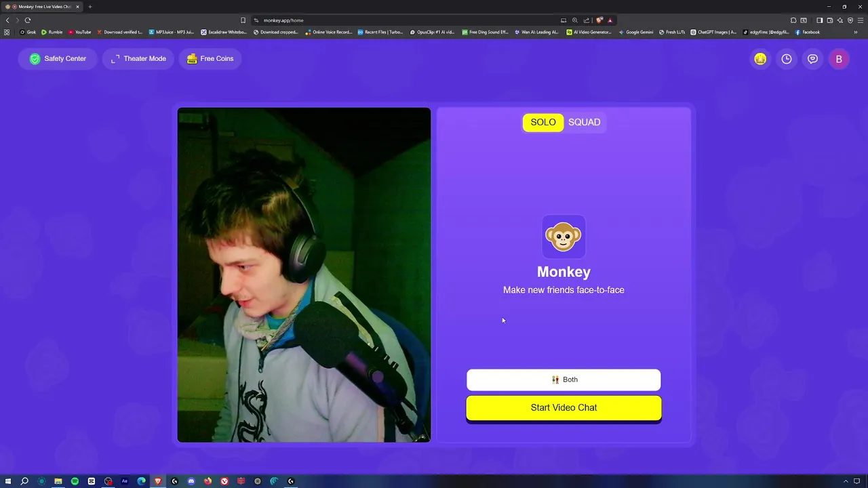The height and width of the screenshot is (488, 868).
Task: Open the Grok bookmark
Action: coord(28,32)
